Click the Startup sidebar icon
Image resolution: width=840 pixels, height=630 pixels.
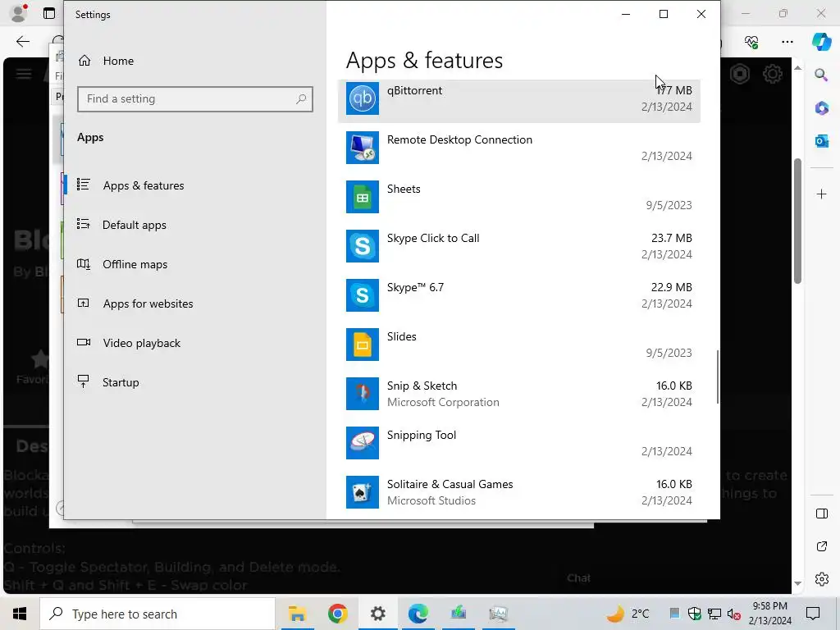click(x=83, y=381)
